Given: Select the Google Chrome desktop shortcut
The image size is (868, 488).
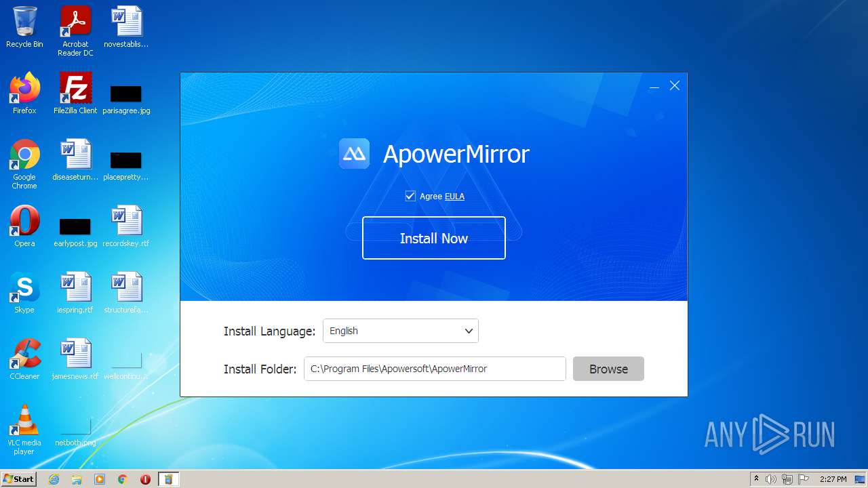Looking at the screenshot, I should click(x=24, y=164).
